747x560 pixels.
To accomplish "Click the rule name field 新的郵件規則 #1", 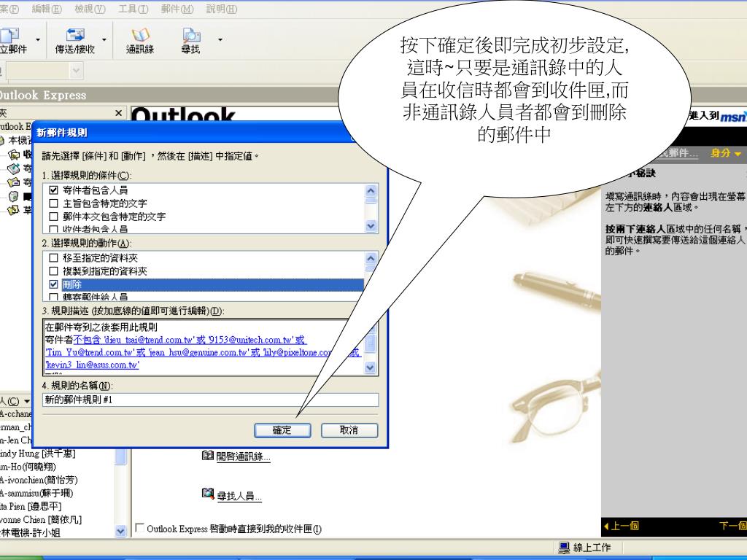I will tap(211, 400).
